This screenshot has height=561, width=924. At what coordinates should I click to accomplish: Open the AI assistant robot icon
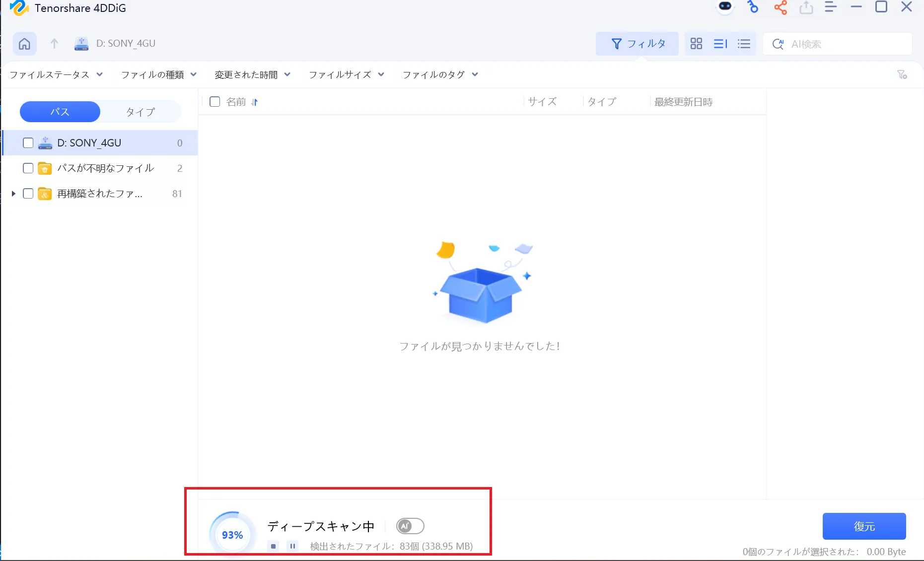725,7
